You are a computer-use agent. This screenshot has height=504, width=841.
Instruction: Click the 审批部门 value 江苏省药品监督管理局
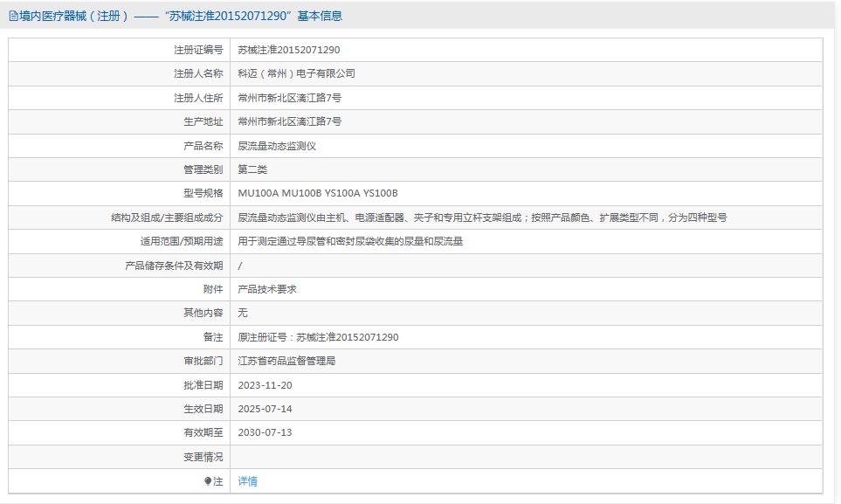(x=288, y=359)
